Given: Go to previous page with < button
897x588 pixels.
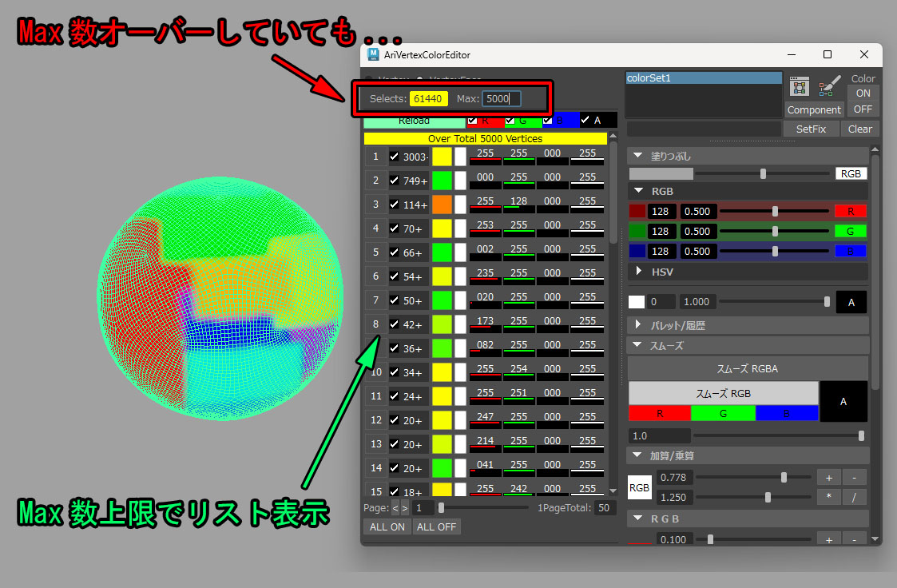Looking at the screenshot, I should pyautogui.click(x=395, y=508).
